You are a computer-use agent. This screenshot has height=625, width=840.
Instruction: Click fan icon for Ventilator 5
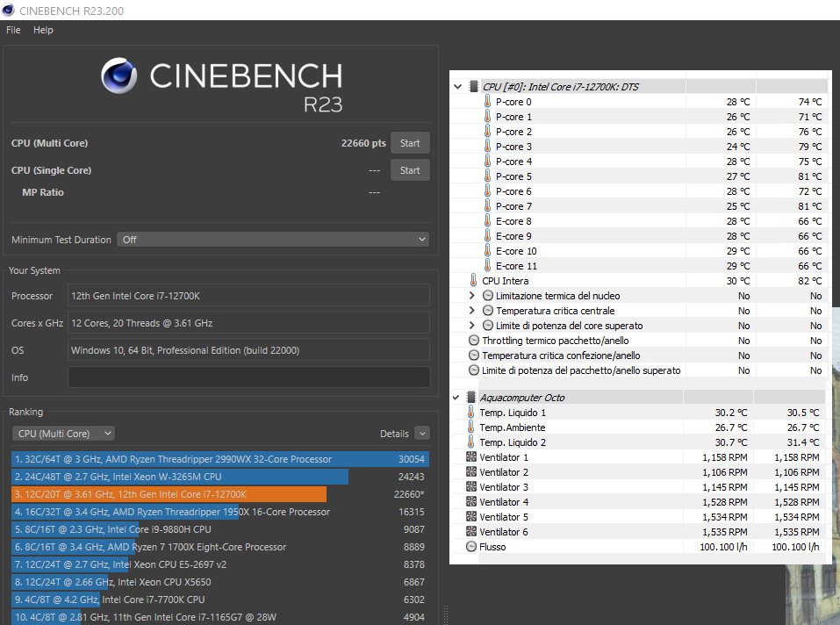pos(470,517)
